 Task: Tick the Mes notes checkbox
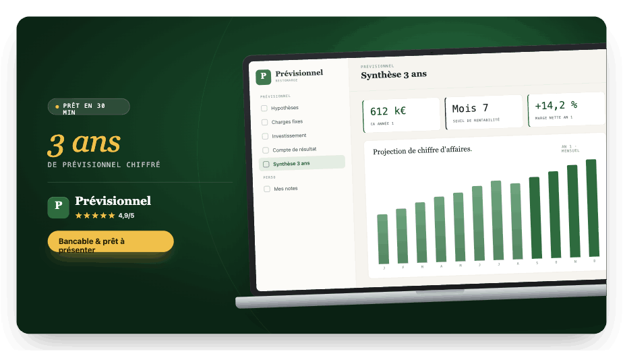[x=267, y=189]
